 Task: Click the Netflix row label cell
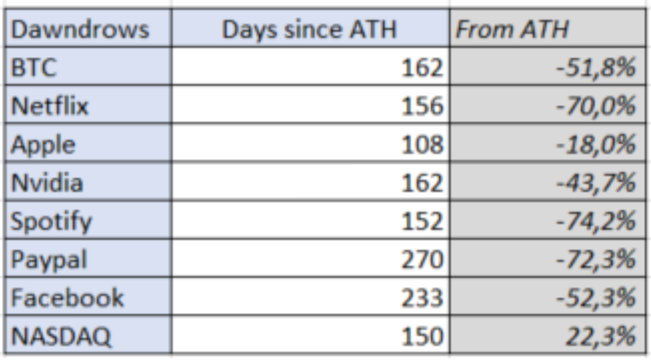88,105
